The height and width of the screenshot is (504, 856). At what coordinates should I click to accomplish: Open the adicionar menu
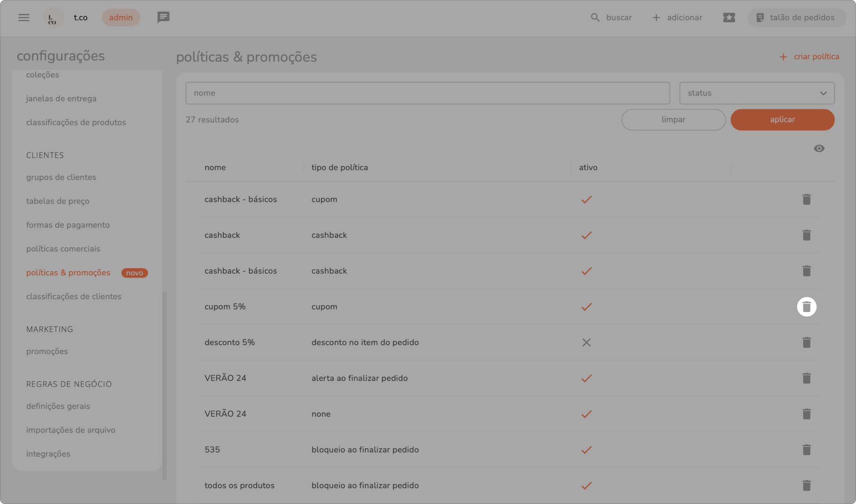coord(677,17)
